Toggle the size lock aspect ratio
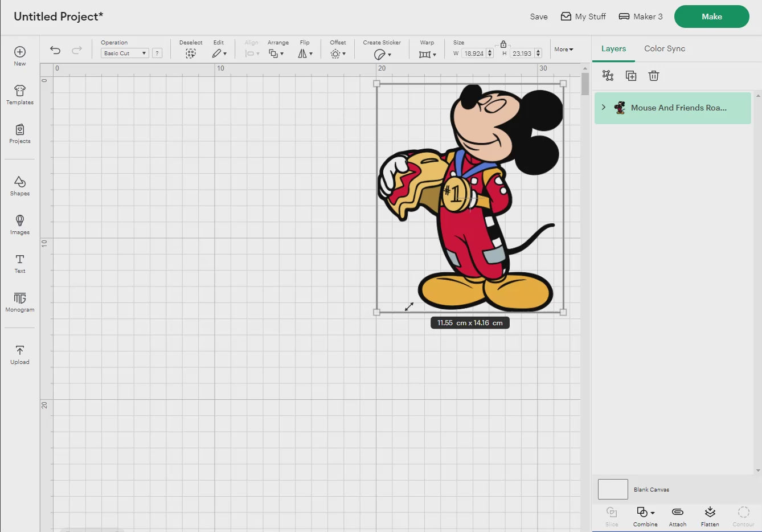Viewport: 762px width, 532px height. point(503,44)
